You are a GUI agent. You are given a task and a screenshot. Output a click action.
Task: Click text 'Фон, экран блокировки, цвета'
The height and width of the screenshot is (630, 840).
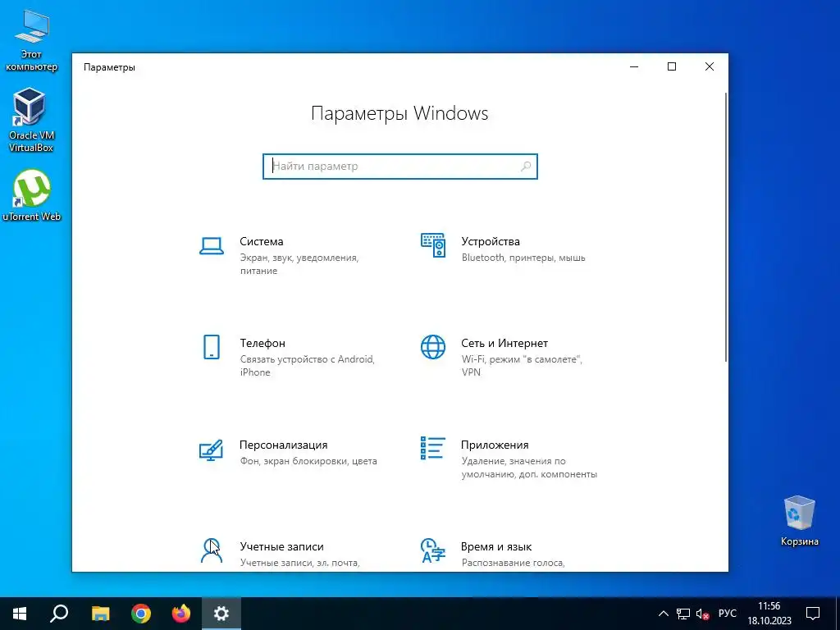(308, 461)
